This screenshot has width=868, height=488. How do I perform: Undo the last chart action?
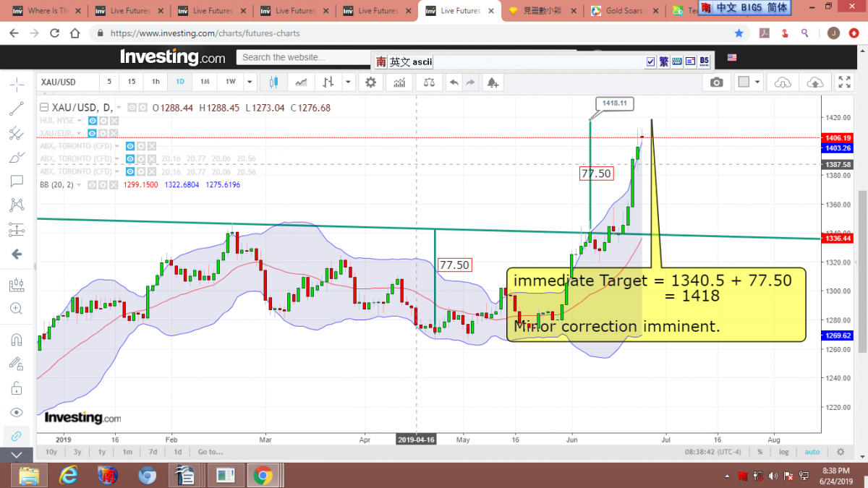[454, 82]
